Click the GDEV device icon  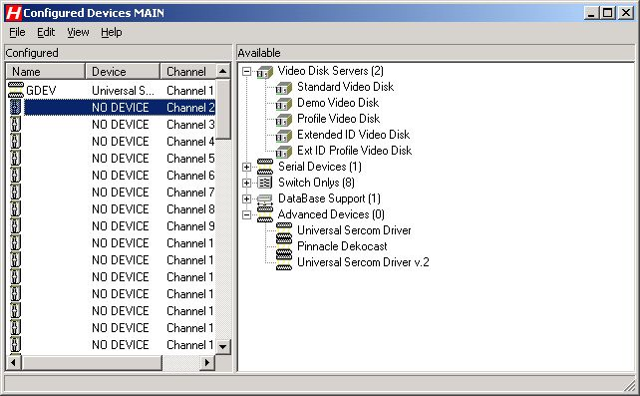point(16,90)
